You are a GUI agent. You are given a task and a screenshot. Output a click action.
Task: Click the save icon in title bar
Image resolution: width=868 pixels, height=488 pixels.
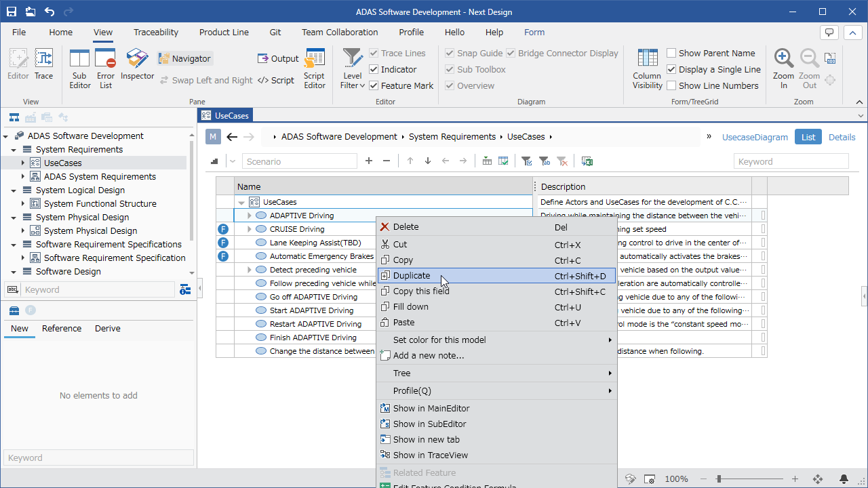(x=12, y=12)
